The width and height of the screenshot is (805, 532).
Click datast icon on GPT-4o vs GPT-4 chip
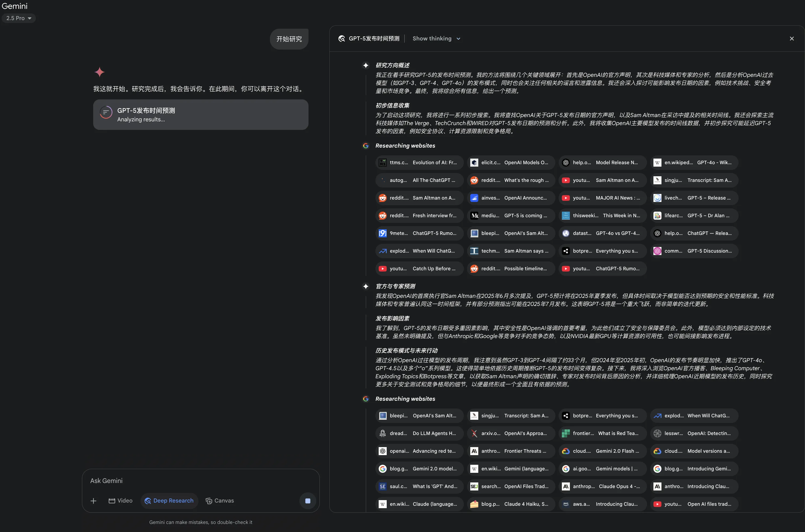coord(566,233)
